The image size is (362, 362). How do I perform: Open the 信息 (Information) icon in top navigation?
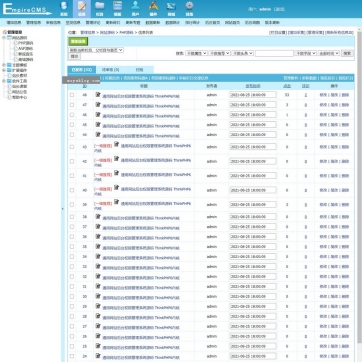coord(82,9)
